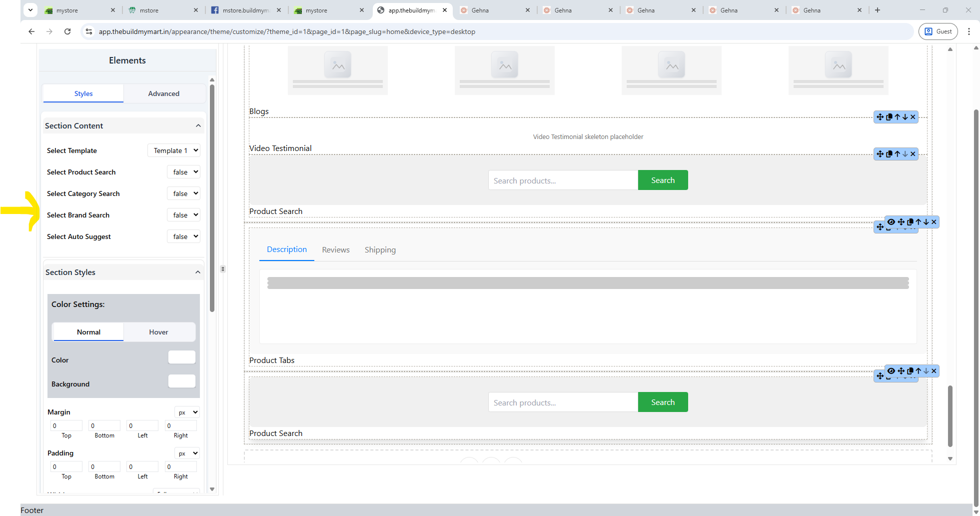Screen dimensions: 980x516
Task: Delete the bottom Product Search section
Action: pyautogui.click(x=934, y=371)
